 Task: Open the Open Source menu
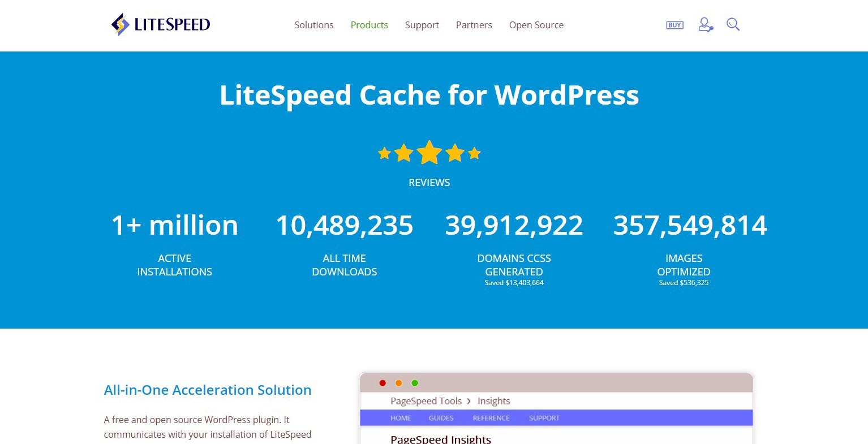536,25
